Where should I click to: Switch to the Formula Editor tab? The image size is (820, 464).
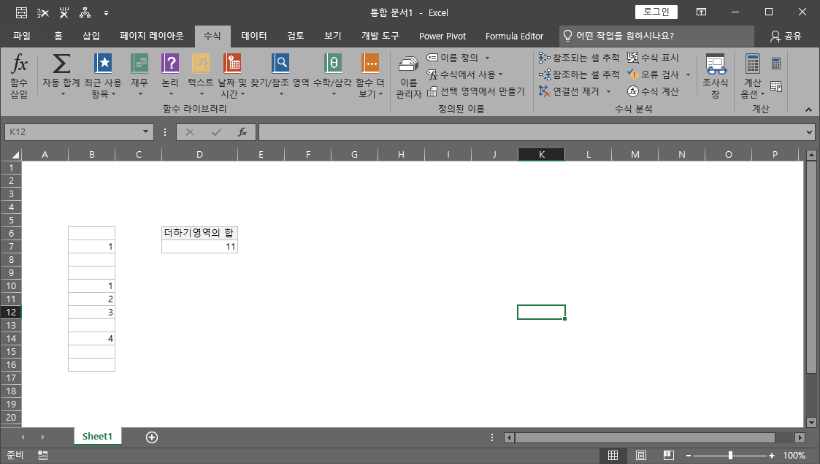click(514, 36)
